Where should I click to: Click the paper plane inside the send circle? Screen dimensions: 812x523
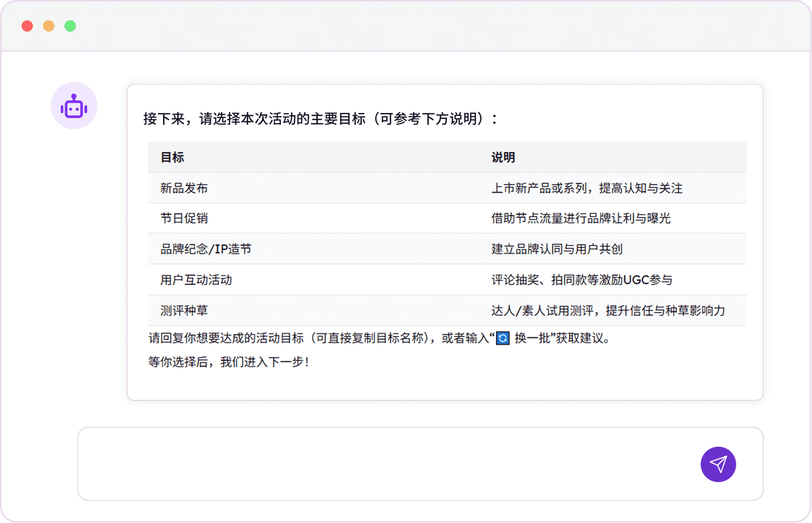click(718, 464)
